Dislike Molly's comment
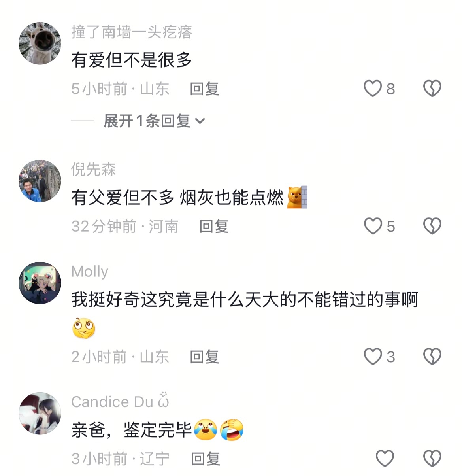462x476 pixels. [x=432, y=357]
